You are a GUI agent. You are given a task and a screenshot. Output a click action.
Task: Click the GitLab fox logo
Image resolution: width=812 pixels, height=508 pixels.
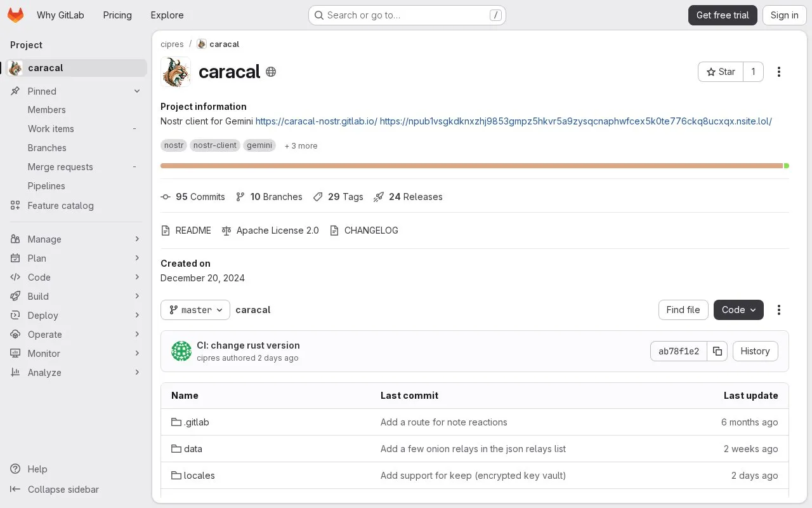tap(15, 15)
